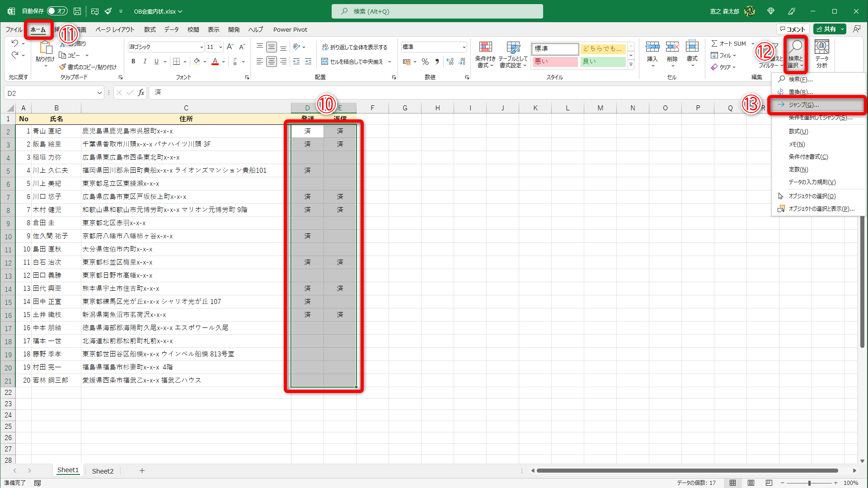
Task: Open the Find & Select menu
Action: [796, 54]
